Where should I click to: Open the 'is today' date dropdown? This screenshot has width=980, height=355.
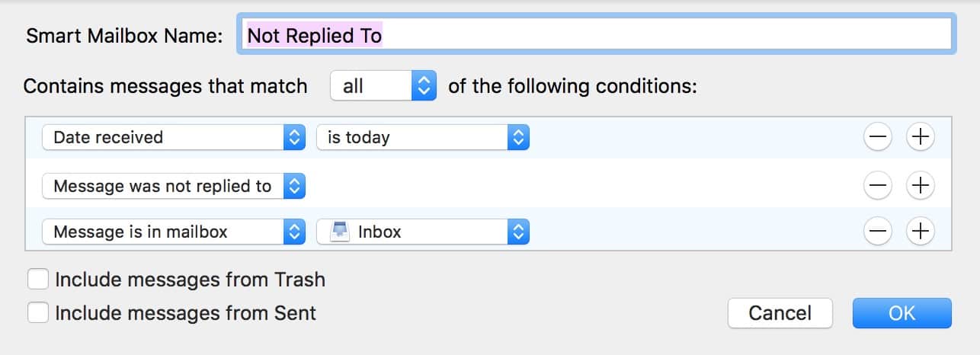click(422, 137)
